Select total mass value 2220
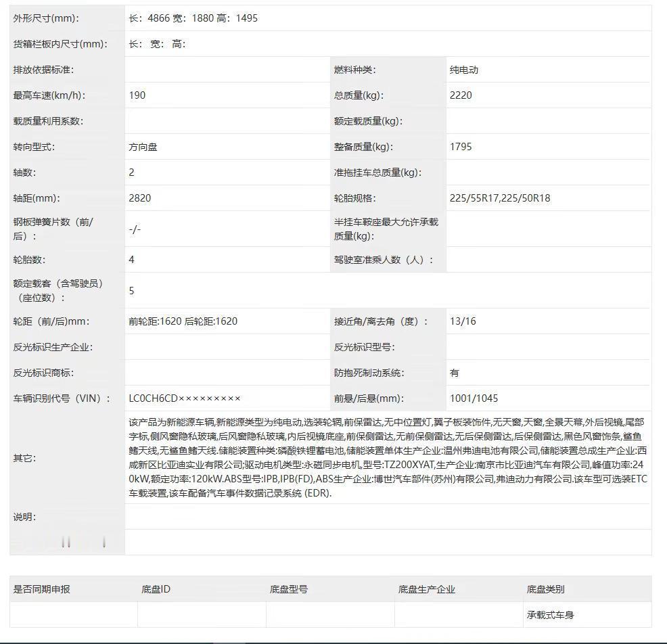This screenshot has height=644, width=667. [461, 95]
